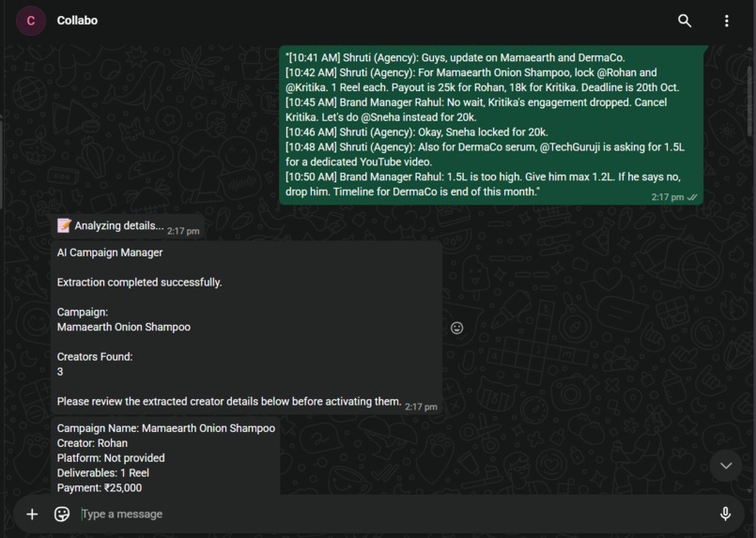Focus the Type a message field
The width and height of the screenshot is (756, 538).
[395, 515]
